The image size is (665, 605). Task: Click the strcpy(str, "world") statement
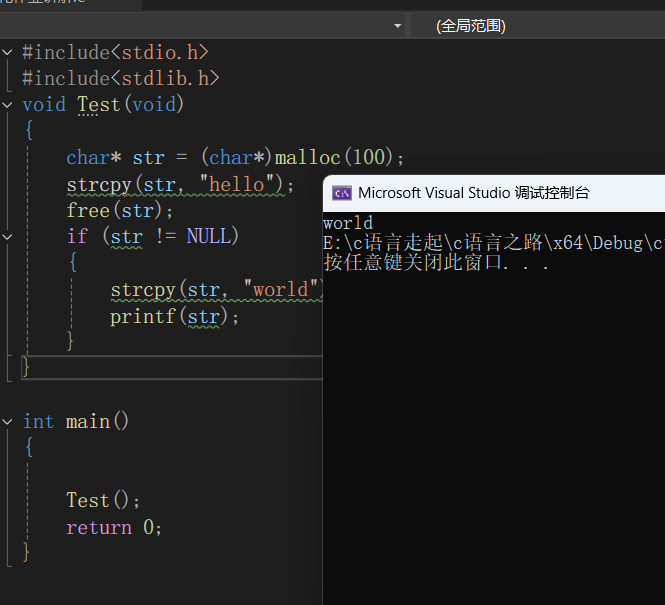coord(216,290)
